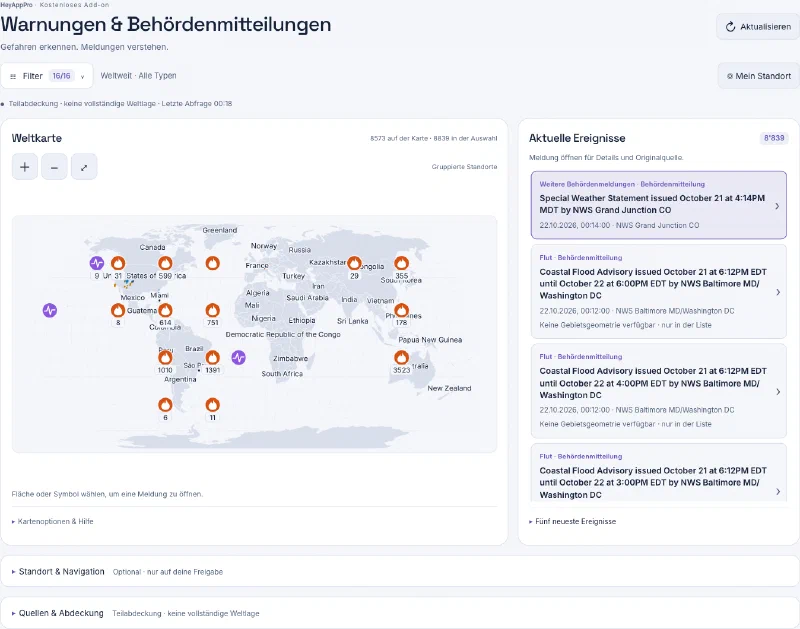Expand the map to fullscreen view
The width and height of the screenshot is (800, 629).
(x=84, y=167)
